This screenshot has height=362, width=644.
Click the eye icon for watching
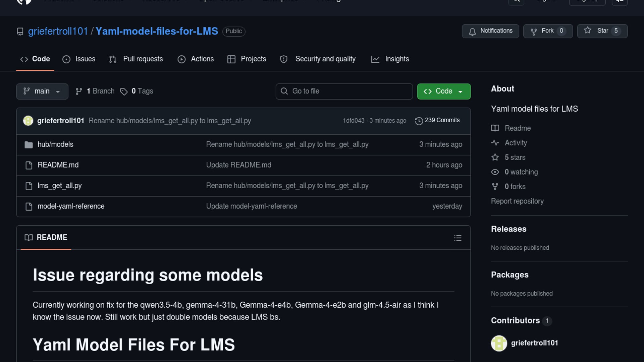495,172
